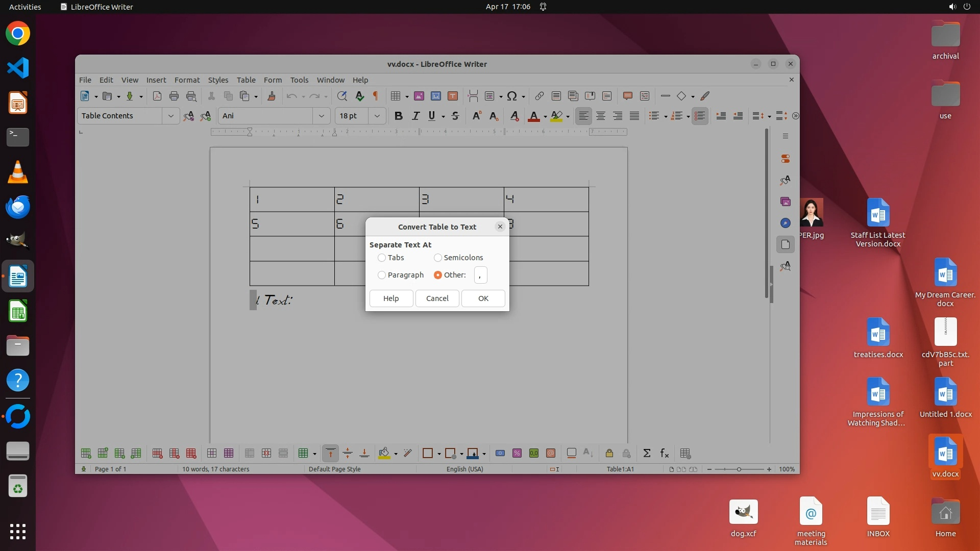Expand the Table Contents paragraph style dropdown
The height and width of the screenshot is (551, 980).
coord(171,116)
